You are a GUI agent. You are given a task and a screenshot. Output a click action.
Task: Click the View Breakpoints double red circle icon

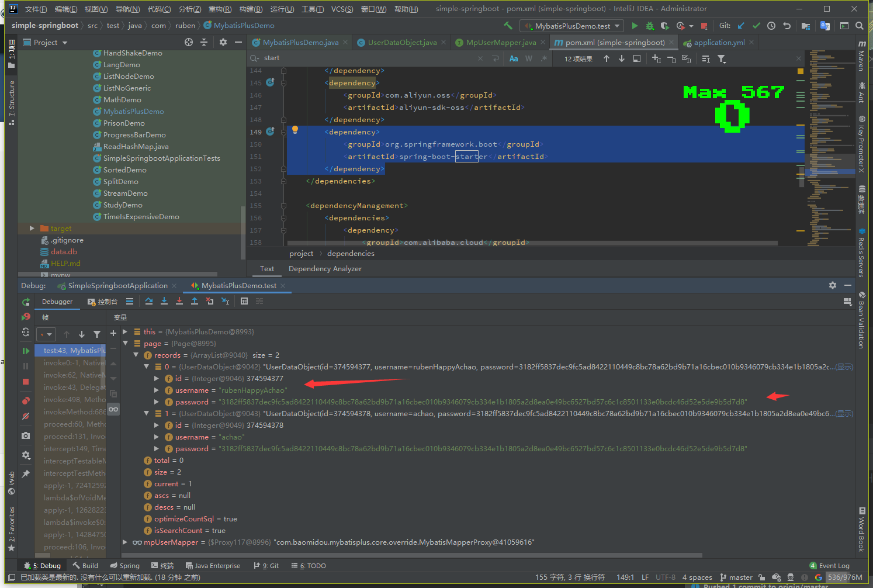tap(26, 400)
